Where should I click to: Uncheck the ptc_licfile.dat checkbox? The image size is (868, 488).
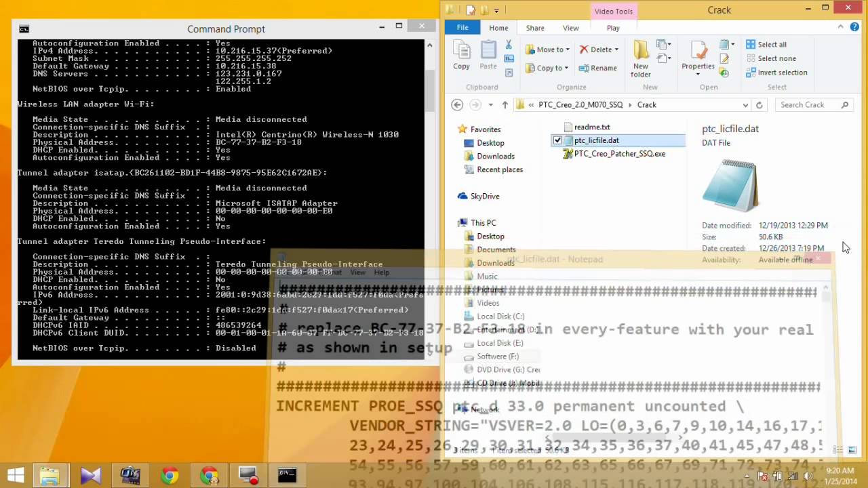tap(557, 140)
